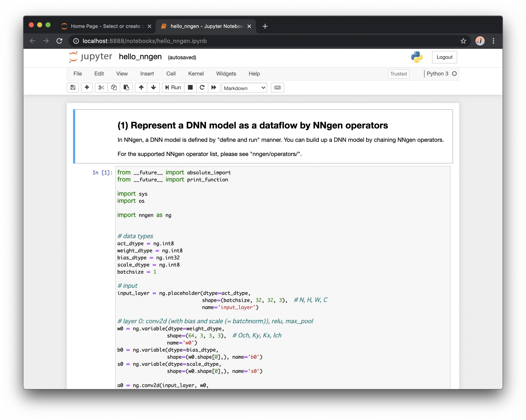This screenshot has height=420, width=526.
Task: Move selected cell down arrow
Action: click(153, 87)
